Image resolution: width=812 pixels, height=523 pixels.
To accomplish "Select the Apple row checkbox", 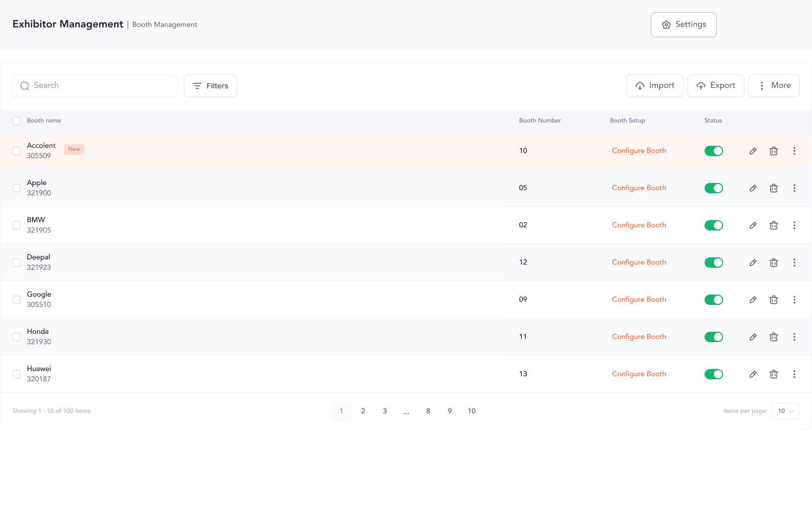I will pyautogui.click(x=17, y=188).
